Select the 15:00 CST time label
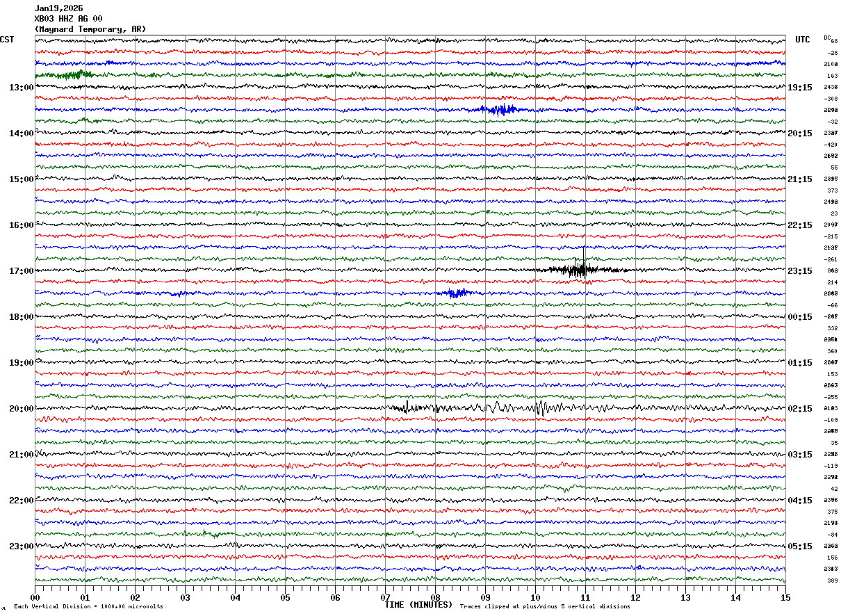Screen dimensions: 841x616 point(21,179)
